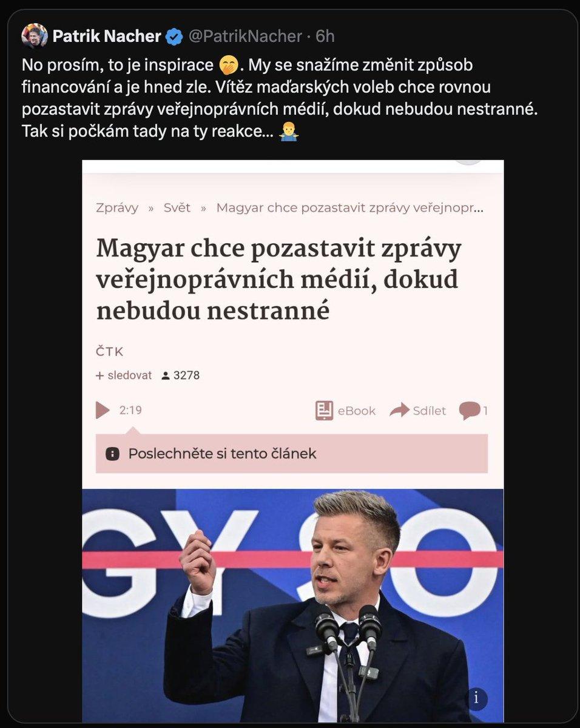The width and height of the screenshot is (580, 728).
Task: Open the Magyar article headline
Action: (x=279, y=280)
